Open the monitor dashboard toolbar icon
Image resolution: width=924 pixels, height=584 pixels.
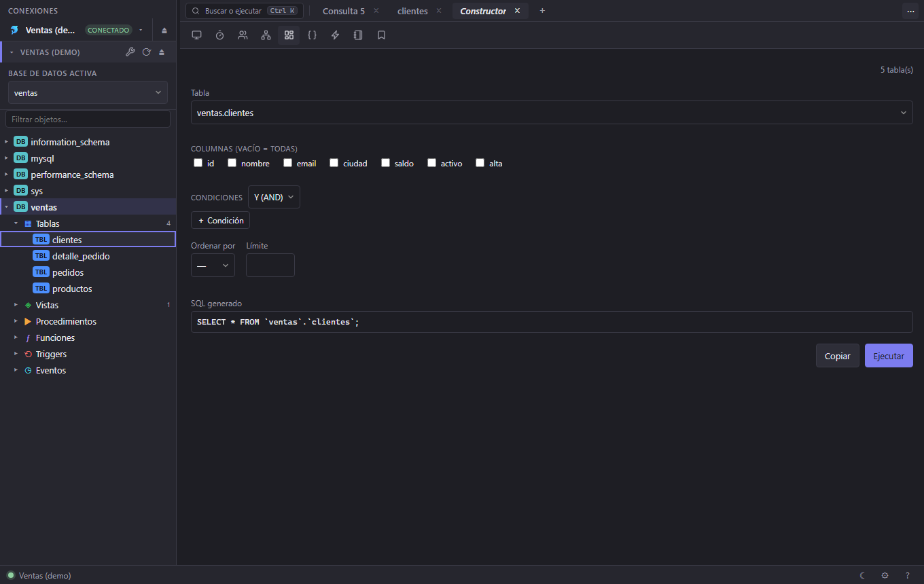[x=196, y=35]
